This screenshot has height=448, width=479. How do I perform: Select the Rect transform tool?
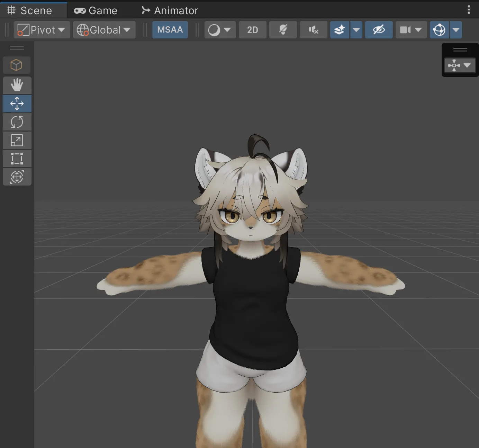[x=17, y=159]
